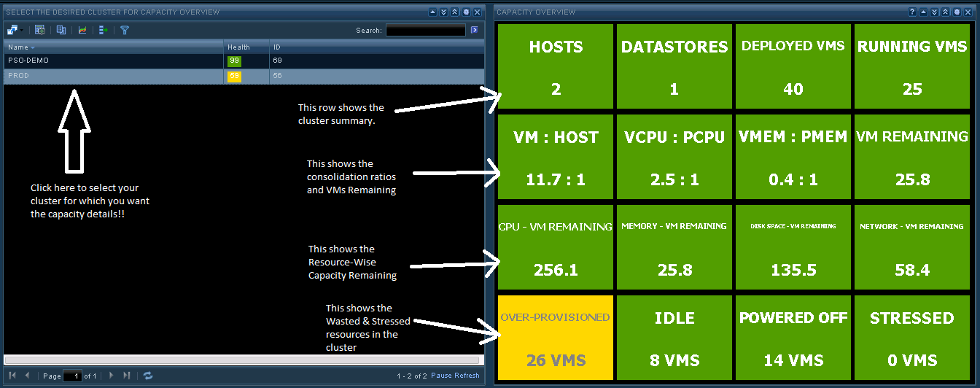Click the Search input field
The width and height of the screenshot is (980, 388).
point(425,31)
